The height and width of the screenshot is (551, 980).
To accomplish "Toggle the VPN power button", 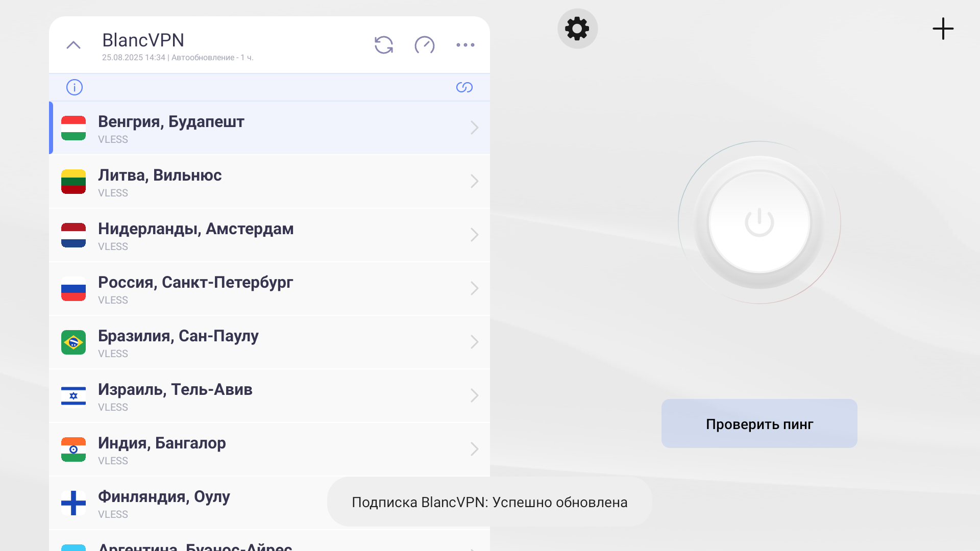I will click(759, 222).
